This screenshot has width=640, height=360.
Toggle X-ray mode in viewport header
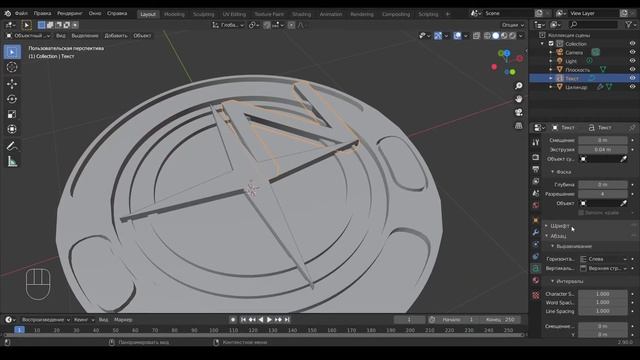pos(476,36)
